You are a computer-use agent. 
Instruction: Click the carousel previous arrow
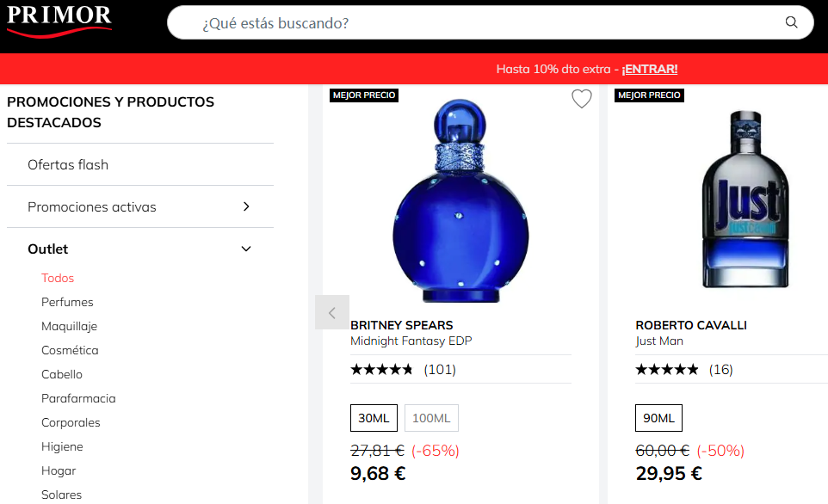(332, 312)
